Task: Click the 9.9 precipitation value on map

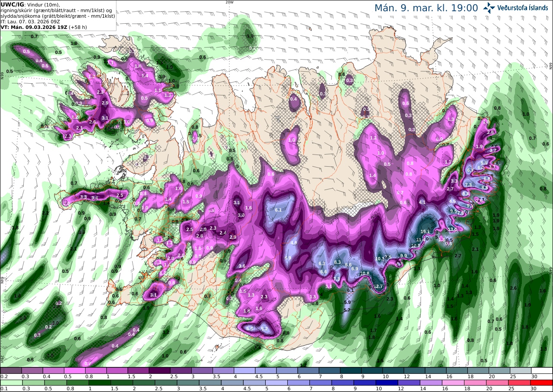Action: [x=404, y=256]
